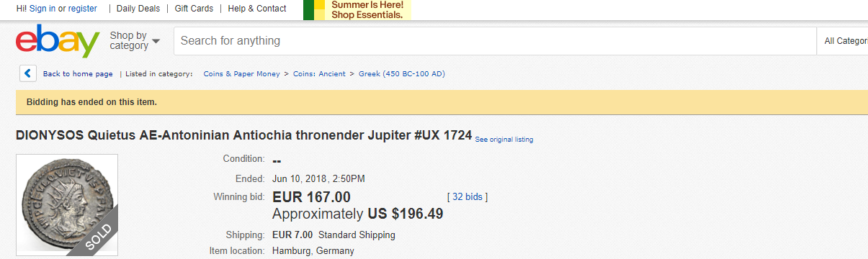Click the listing title text
The image size is (868, 259).
[244, 135]
